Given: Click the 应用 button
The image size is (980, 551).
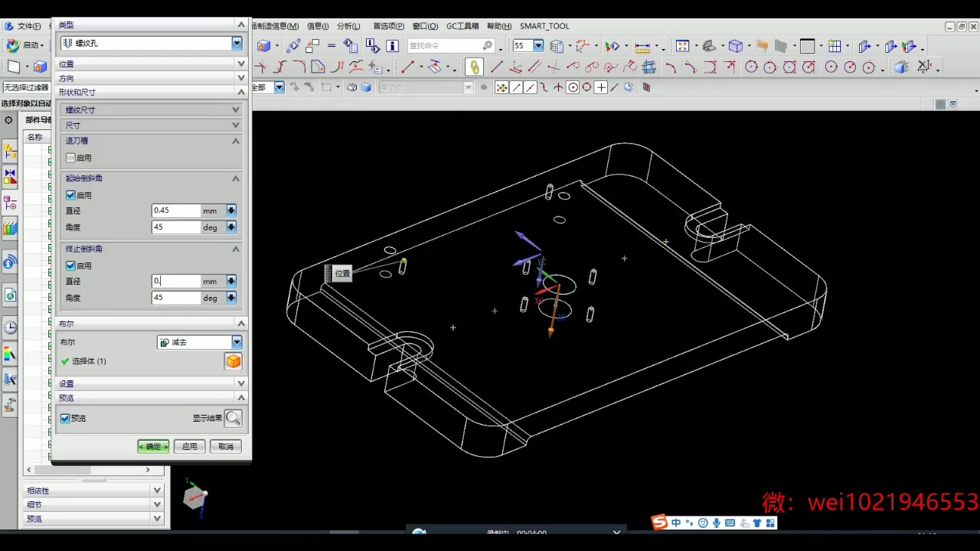Looking at the screenshot, I should (189, 446).
